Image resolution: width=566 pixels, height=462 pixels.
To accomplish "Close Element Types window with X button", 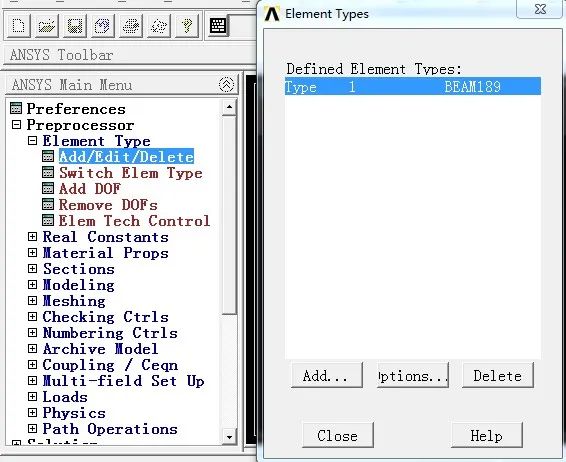I will click(x=540, y=9).
